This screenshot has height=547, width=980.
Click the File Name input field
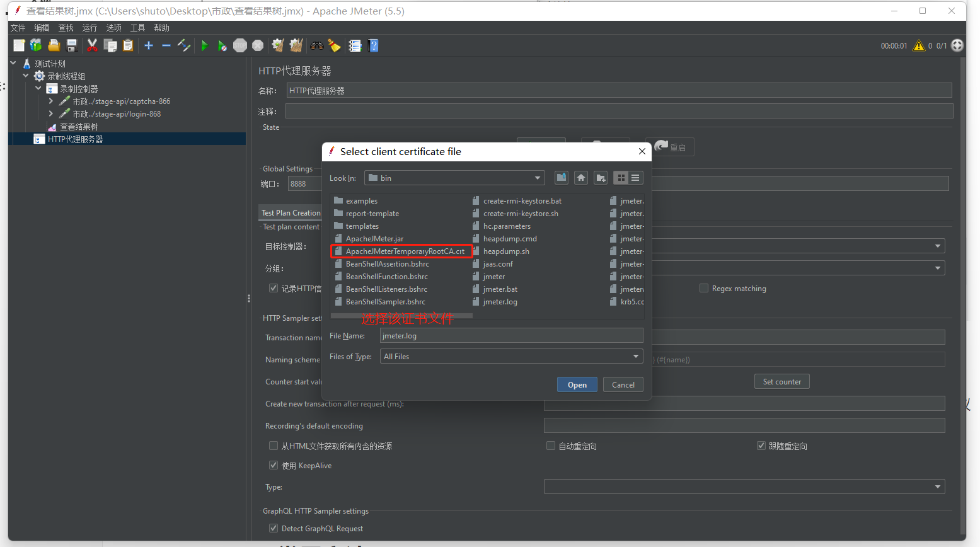coord(511,335)
